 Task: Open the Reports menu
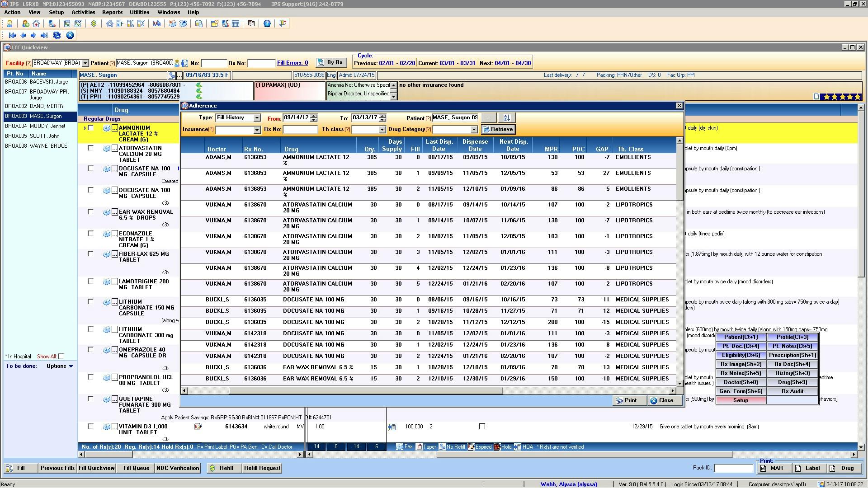pos(112,12)
